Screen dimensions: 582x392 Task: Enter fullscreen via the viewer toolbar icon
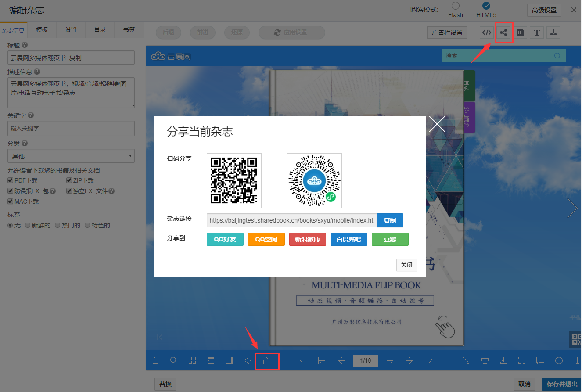[x=522, y=360]
